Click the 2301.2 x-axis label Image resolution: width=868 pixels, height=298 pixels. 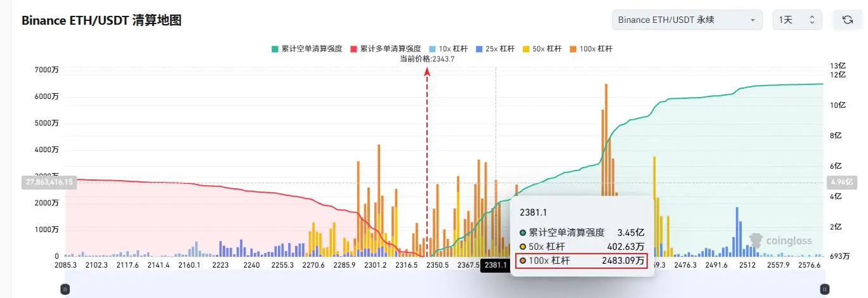tap(376, 266)
